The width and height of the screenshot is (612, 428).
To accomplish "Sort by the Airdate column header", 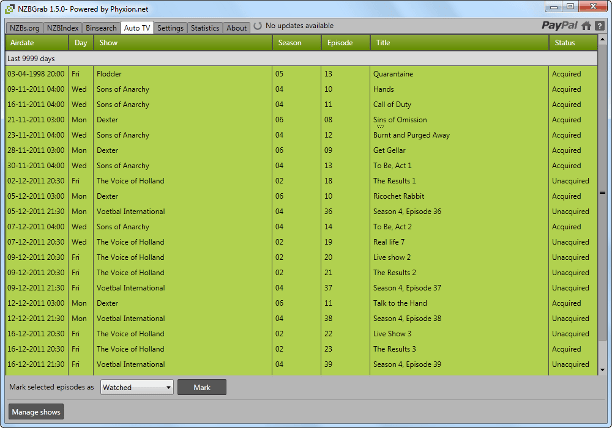I will pyautogui.click(x=37, y=43).
